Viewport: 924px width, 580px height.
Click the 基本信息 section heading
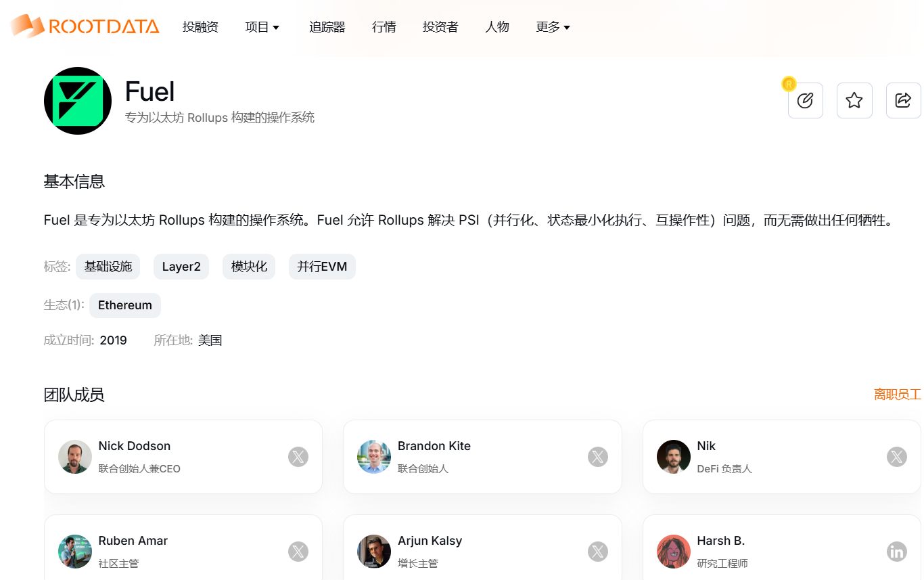(x=74, y=182)
